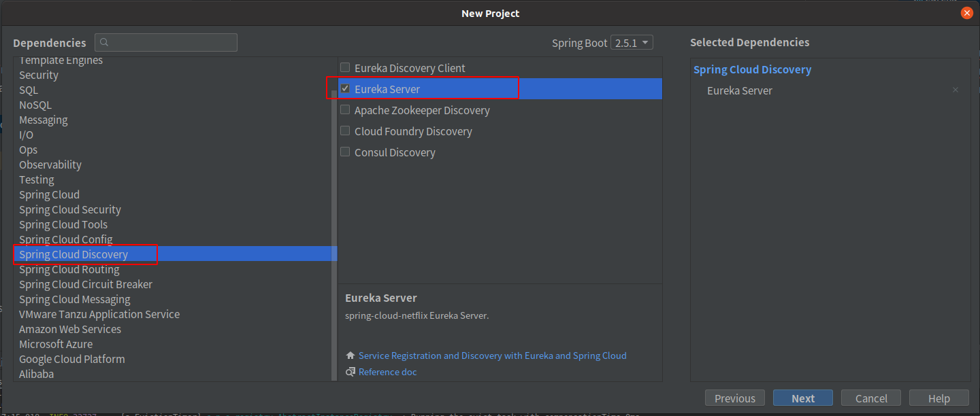Focus the Dependencies search field
Screen dimensions: 980x416
point(166,42)
